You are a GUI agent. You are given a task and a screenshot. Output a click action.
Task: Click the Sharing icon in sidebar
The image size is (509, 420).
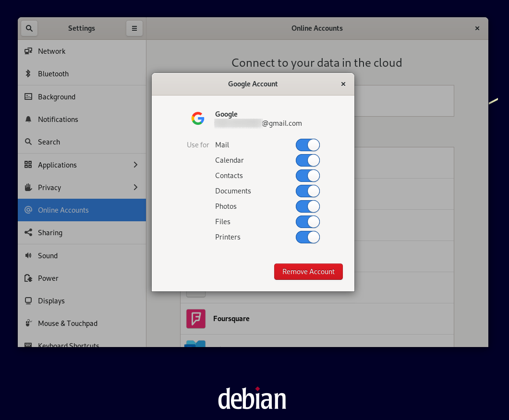28,233
